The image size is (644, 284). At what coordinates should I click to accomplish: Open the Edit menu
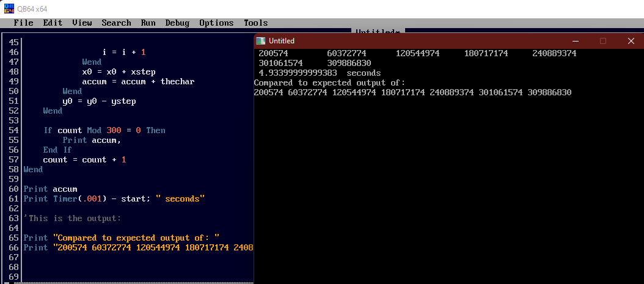[x=53, y=23]
